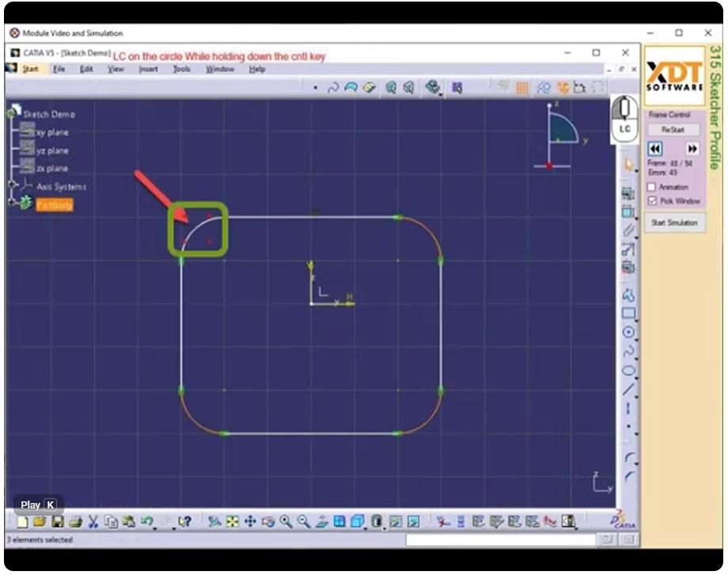This screenshot has height=575, width=728.
Task: Click the What's This help icon
Action: coord(185,522)
